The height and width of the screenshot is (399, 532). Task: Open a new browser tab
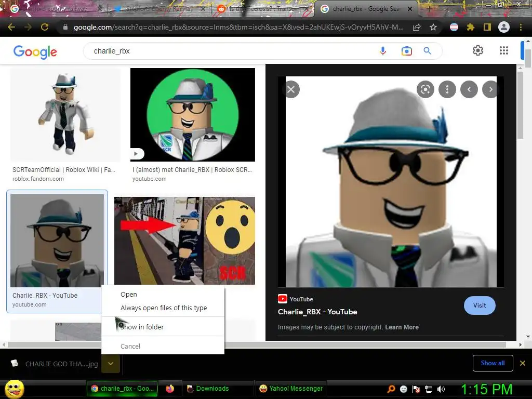(x=429, y=9)
